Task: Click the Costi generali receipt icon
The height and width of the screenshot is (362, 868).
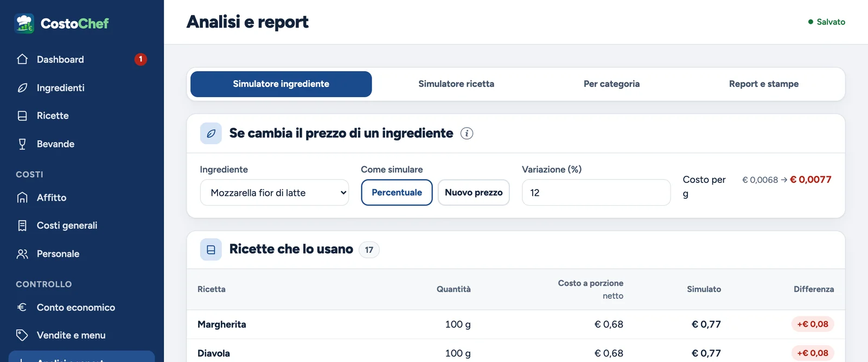Action: tap(22, 225)
